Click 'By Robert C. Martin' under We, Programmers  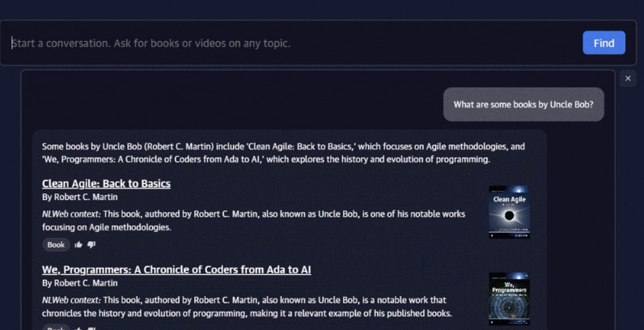pos(79,283)
